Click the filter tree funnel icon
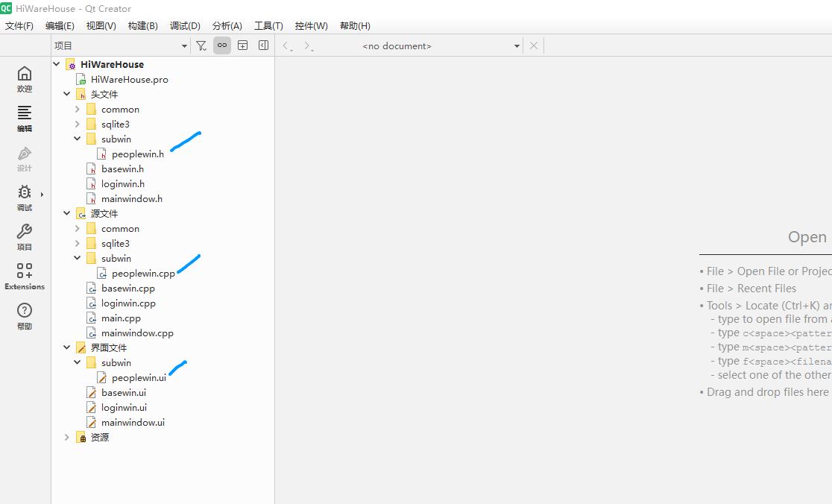The height and width of the screenshot is (504, 832). pyautogui.click(x=201, y=45)
